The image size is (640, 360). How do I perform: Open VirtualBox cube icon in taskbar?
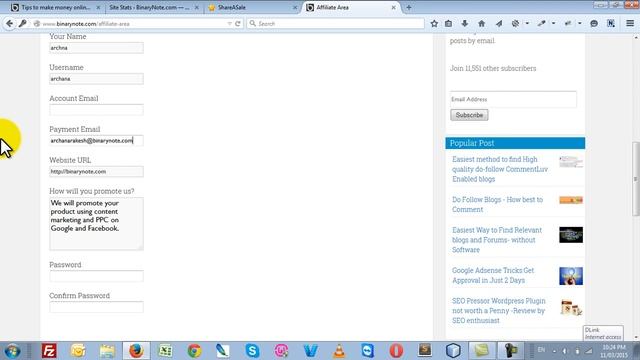click(x=453, y=351)
